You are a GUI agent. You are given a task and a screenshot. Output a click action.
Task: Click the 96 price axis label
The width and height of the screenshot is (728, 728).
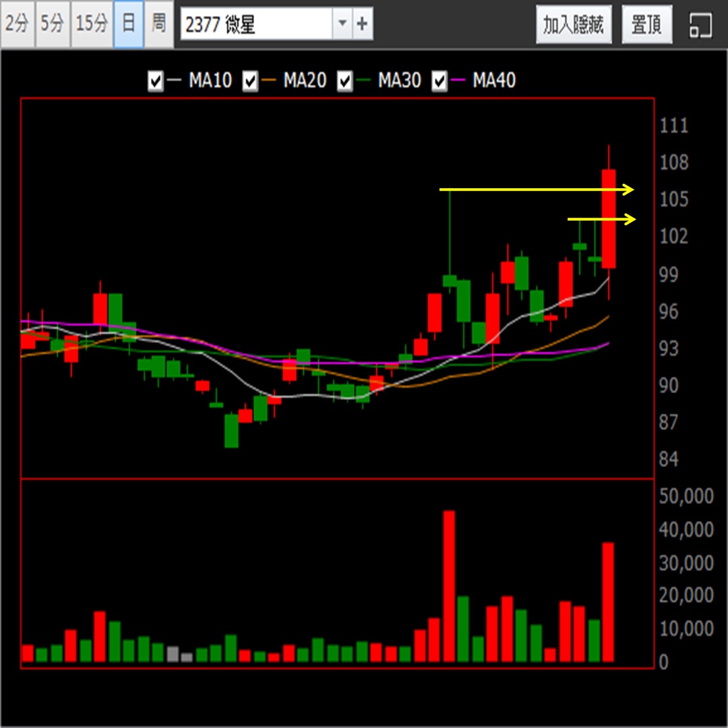(x=669, y=311)
